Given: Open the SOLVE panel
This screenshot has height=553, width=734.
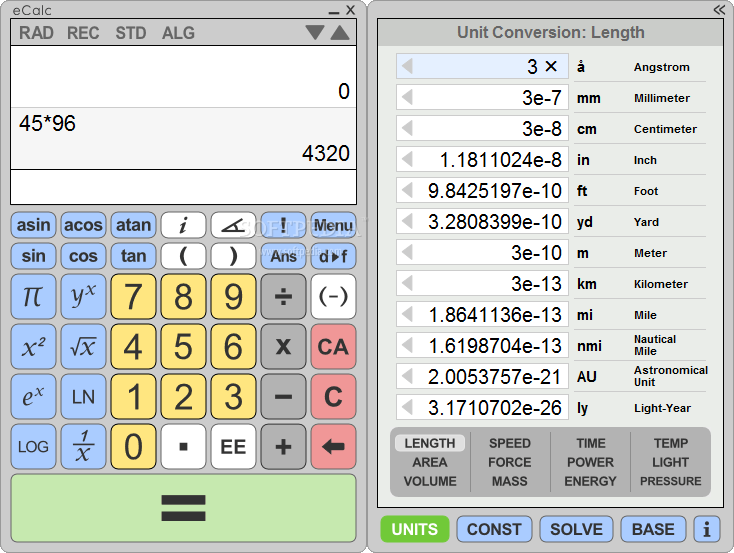Looking at the screenshot, I should [576, 529].
